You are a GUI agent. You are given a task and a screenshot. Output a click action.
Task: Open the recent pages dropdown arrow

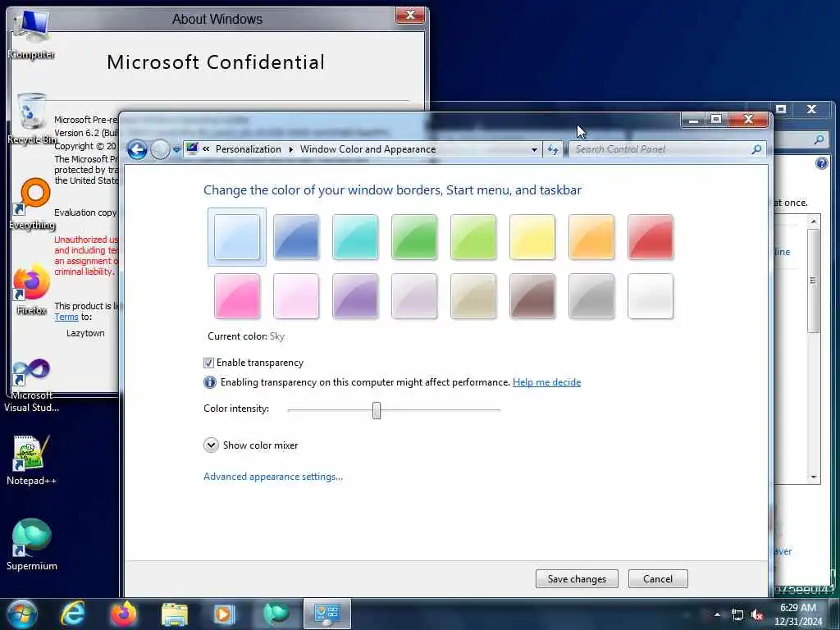pos(176,150)
